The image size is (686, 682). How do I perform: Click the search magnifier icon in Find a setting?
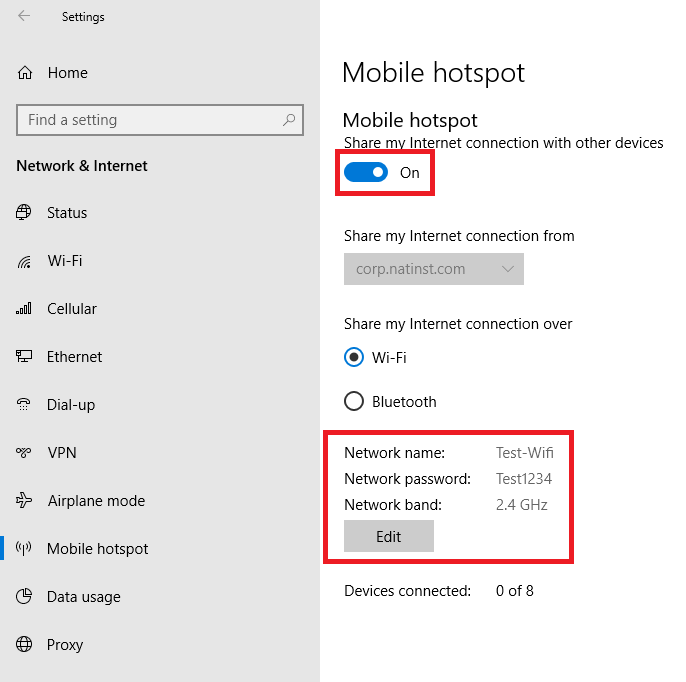(289, 119)
